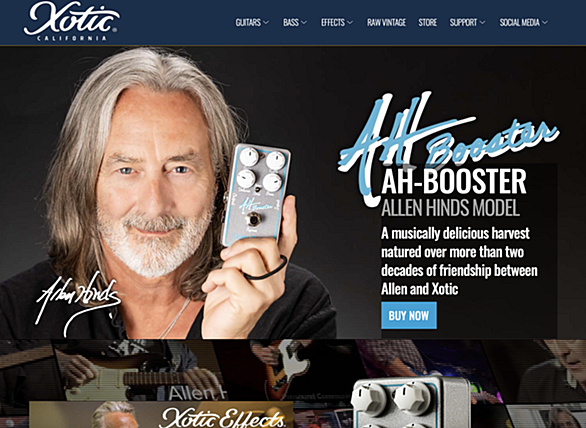Image resolution: width=586 pixels, height=428 pixels.
Task: Expand the Social Media dropdown chevron
Action: coord(545,23)
